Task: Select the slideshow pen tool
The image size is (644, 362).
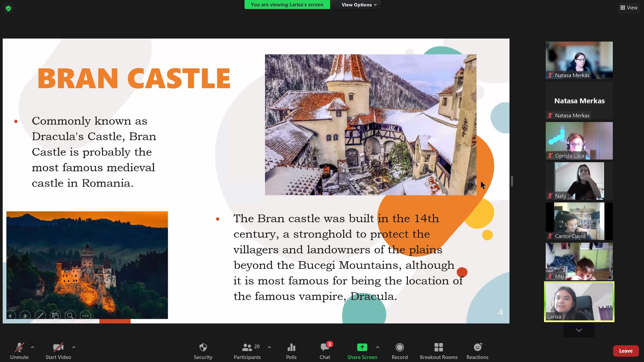Action: 40,315
